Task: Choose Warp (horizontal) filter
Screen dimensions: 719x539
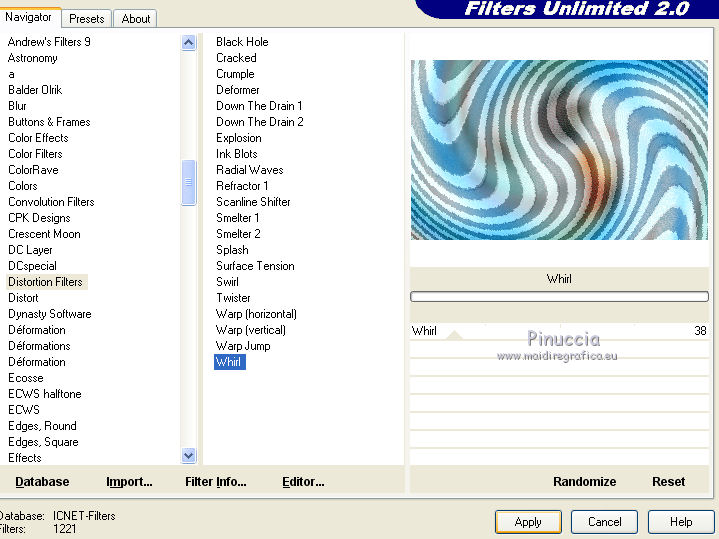Action: pos(256,314)
